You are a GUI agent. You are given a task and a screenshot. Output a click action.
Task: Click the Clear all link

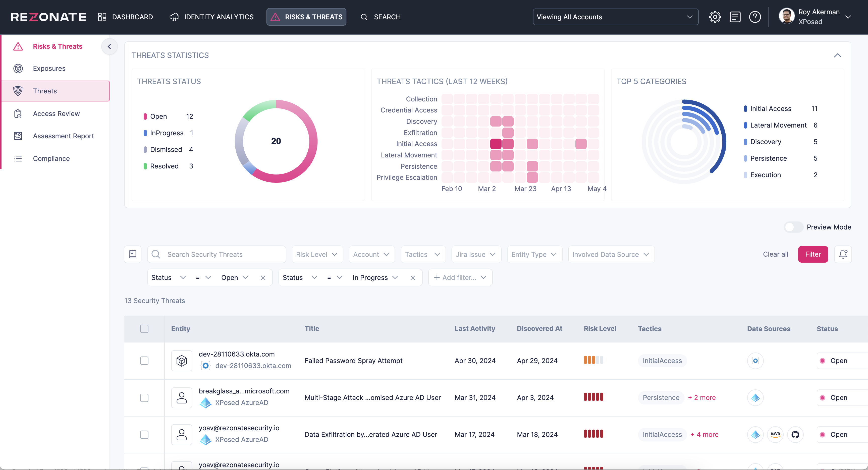(775, 254)
